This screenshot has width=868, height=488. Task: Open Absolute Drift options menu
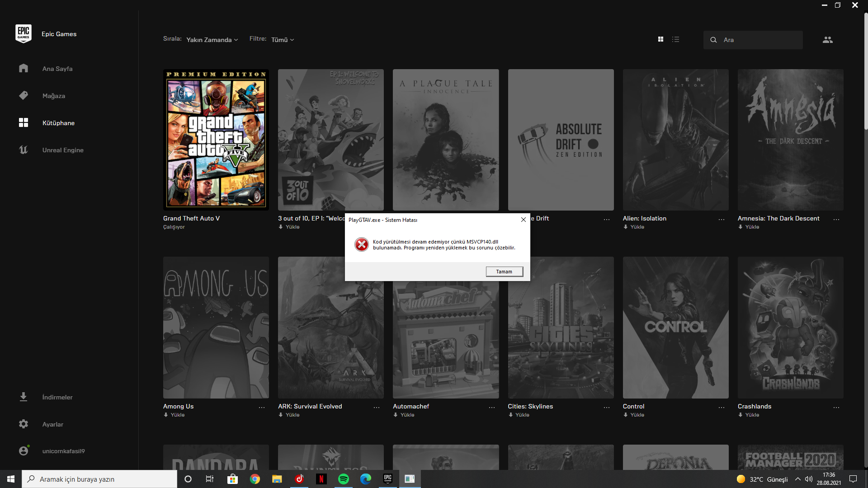click(607, 219)
